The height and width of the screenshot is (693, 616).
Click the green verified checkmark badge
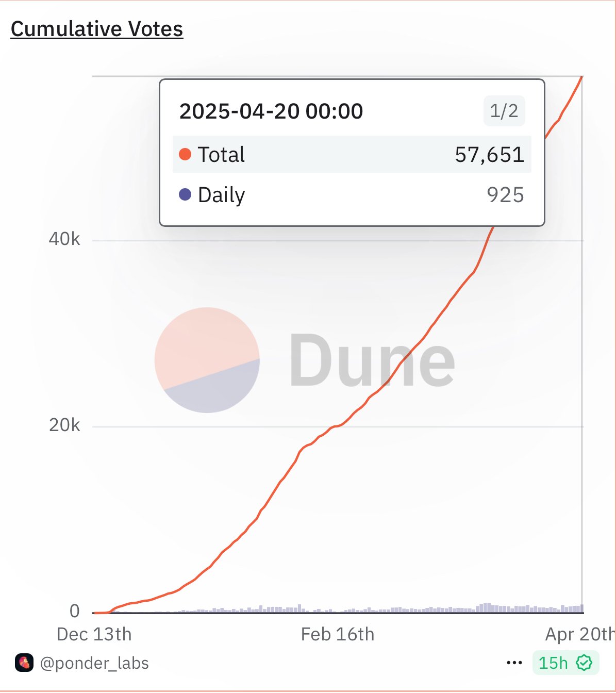[x=584, y=663]
